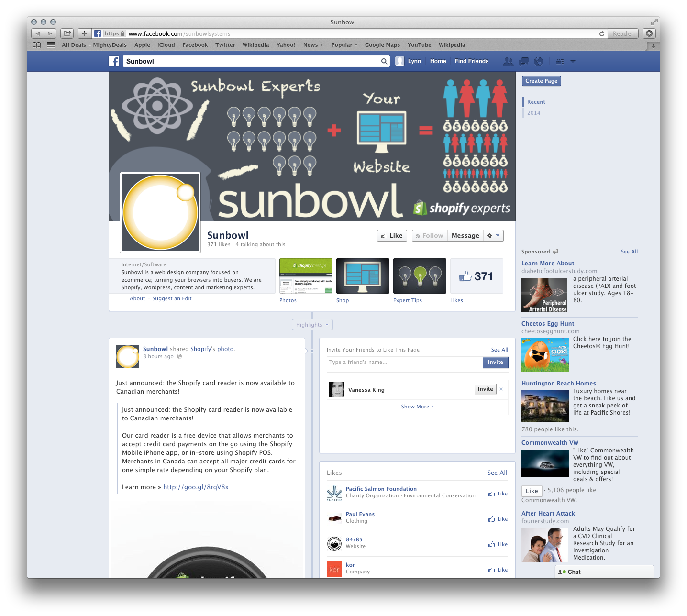The height and width of the screenshot is (616, 687).
Task: Open Find Friends in top bar
Action: coord(472,61)
